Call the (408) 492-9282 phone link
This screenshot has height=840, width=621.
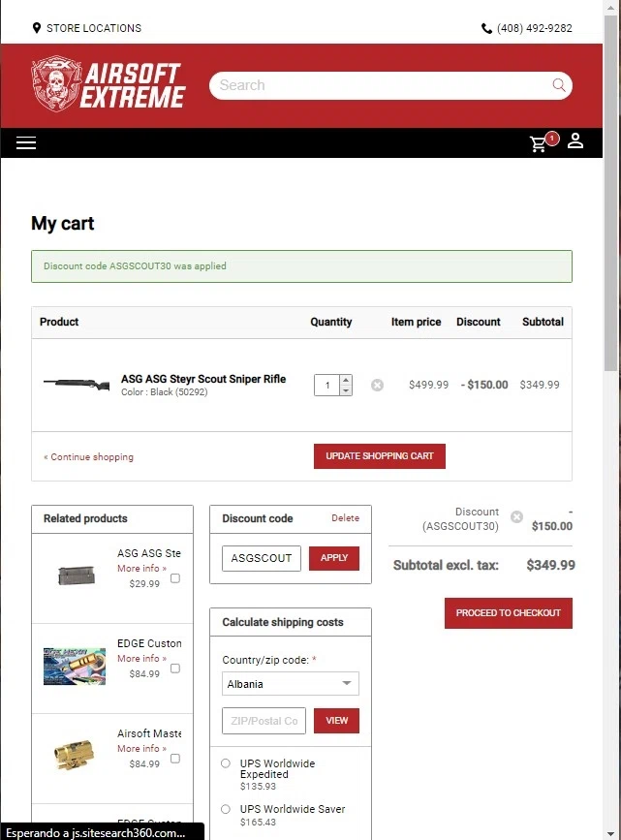534,28
